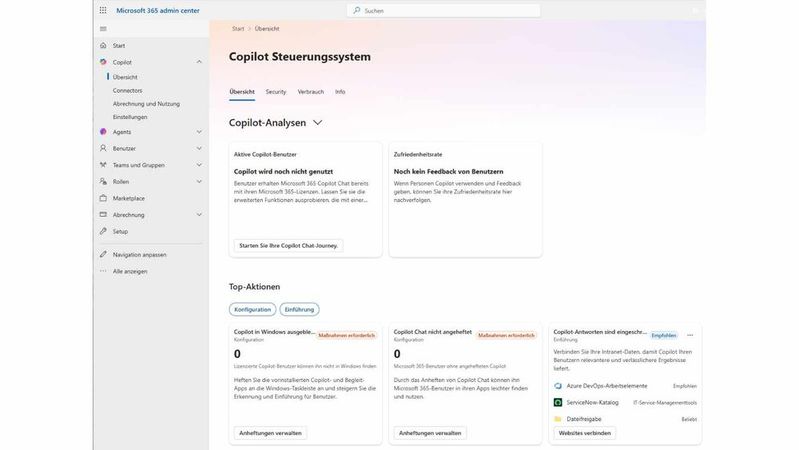Viewport: 799px width, 450px height.
Task: Expand the Abrechnung menu chevron
Action: [199, 215]
